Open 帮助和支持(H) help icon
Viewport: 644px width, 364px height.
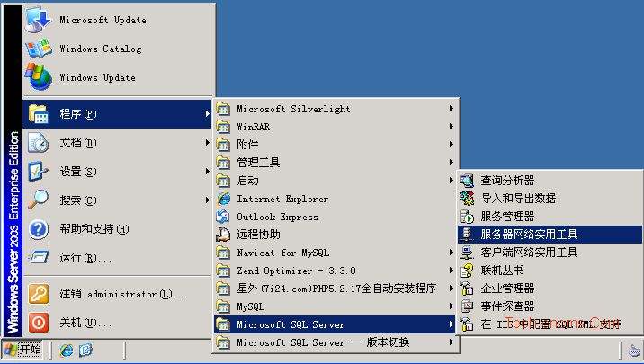39,229
